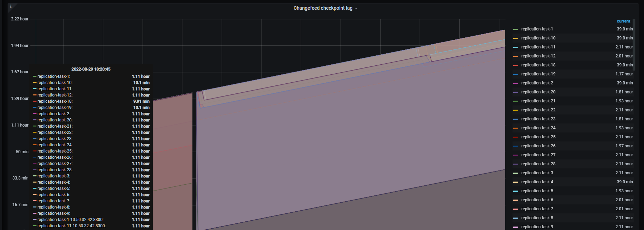Click the replication-task-21 green legend color icon
This screenshot has width=644, height=230.
point(516,101)
